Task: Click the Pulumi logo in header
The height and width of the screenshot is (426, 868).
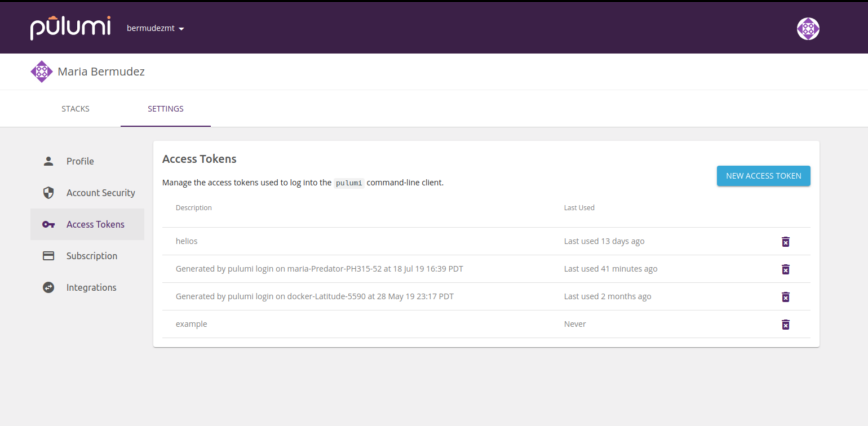Action: [x=70, y=28]
